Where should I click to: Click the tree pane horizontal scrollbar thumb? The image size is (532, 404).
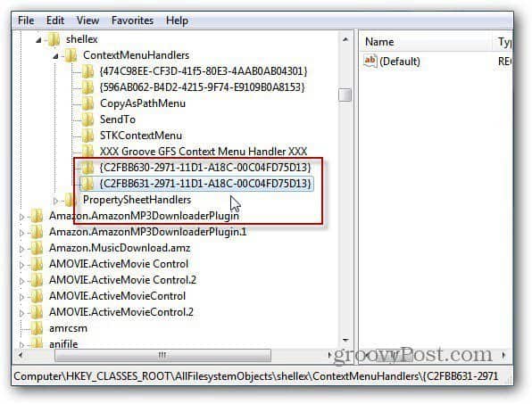162,355
